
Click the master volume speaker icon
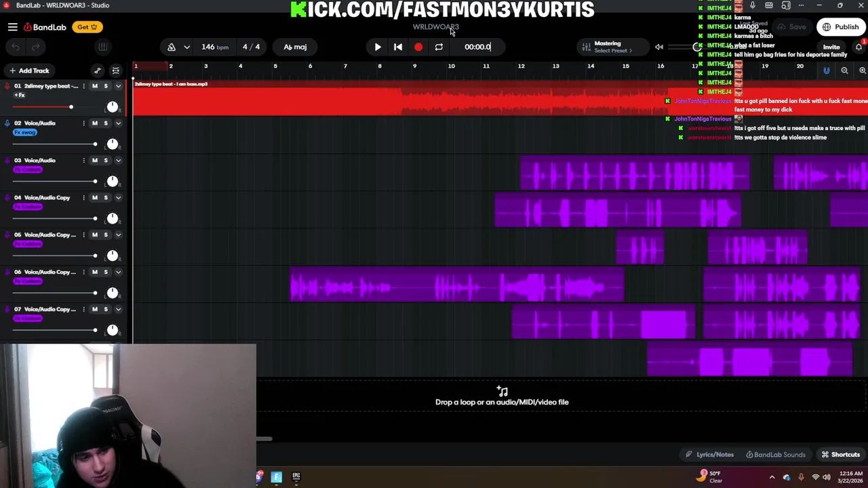[x=659, y=47]
